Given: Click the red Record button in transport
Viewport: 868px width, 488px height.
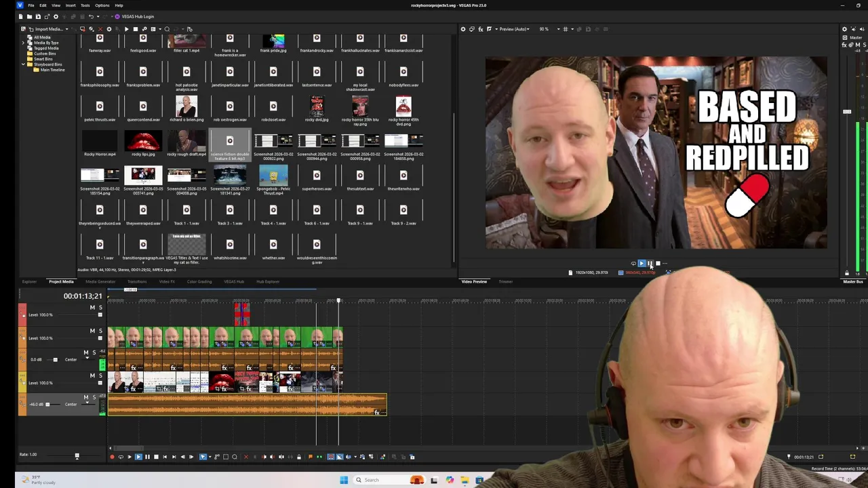Looking at the screenshot, I should [x=112, y=457].
